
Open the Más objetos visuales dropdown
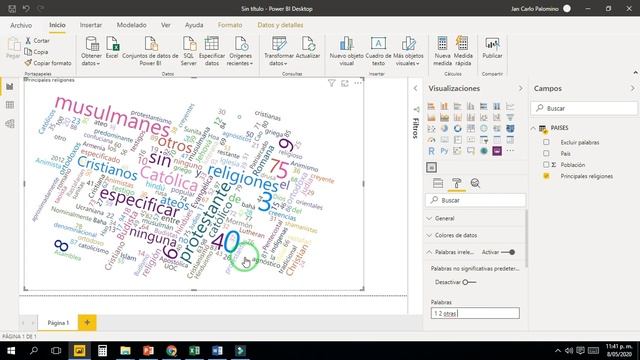408,51
